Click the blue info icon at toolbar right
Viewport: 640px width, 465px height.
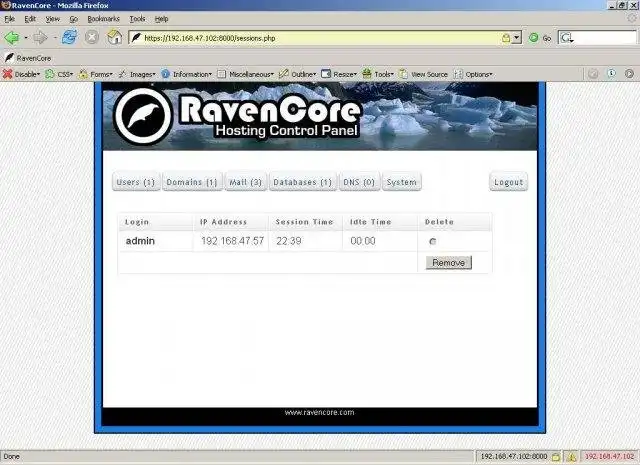(611, 73)
